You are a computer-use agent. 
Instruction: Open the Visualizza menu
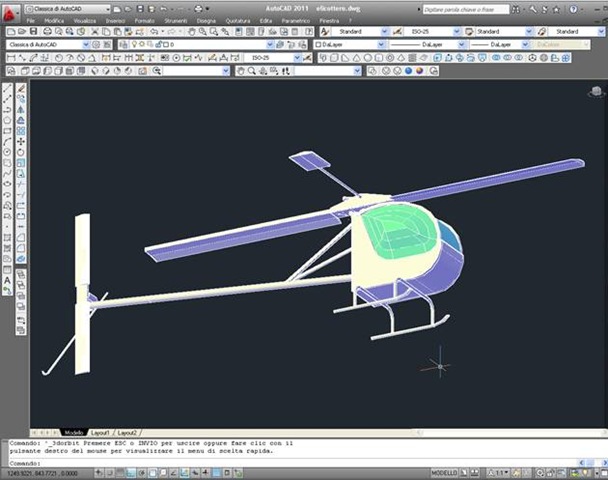tap(84, 20)
